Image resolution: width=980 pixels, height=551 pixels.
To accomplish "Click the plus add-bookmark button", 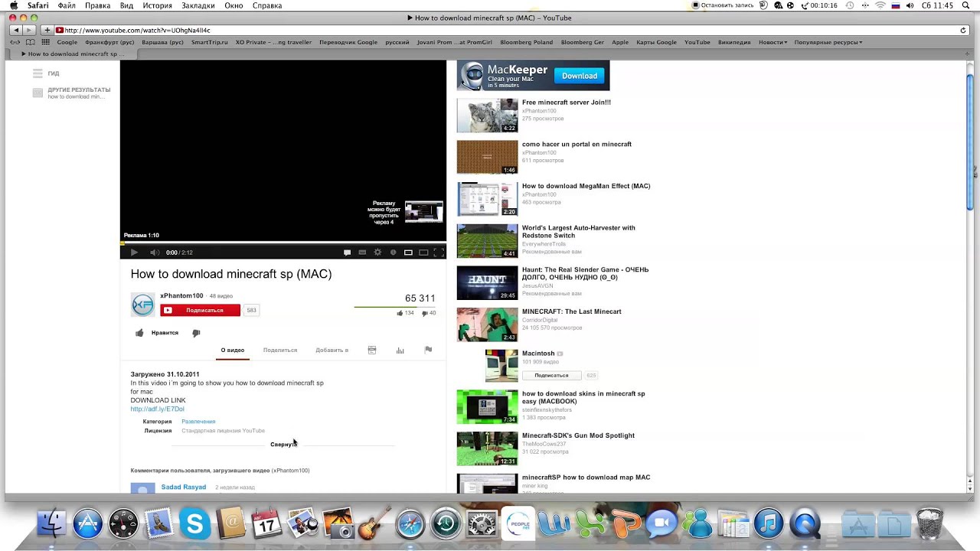I will (47, 31).
